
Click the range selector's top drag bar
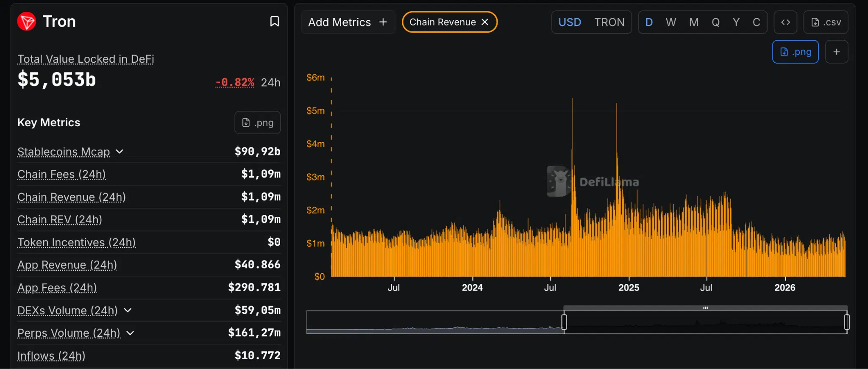705,308
